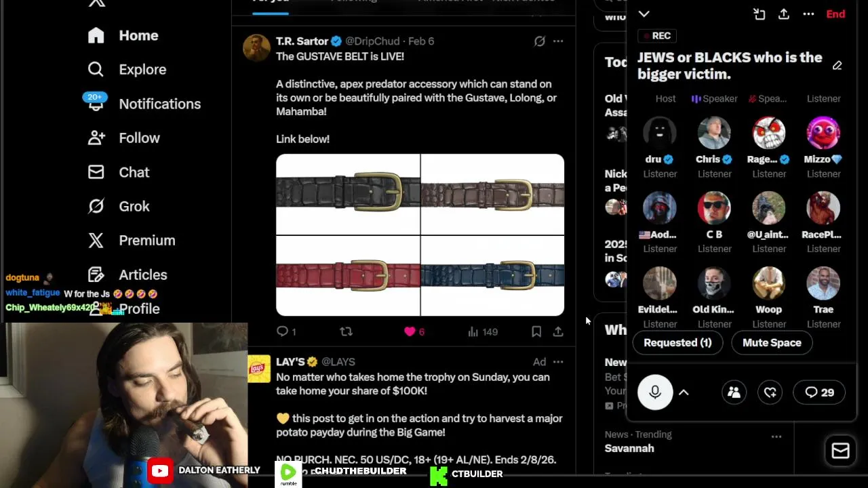The image size is (868, 488).
Task: Repost the Gustave Belt post
Action: tap(346, 331)
